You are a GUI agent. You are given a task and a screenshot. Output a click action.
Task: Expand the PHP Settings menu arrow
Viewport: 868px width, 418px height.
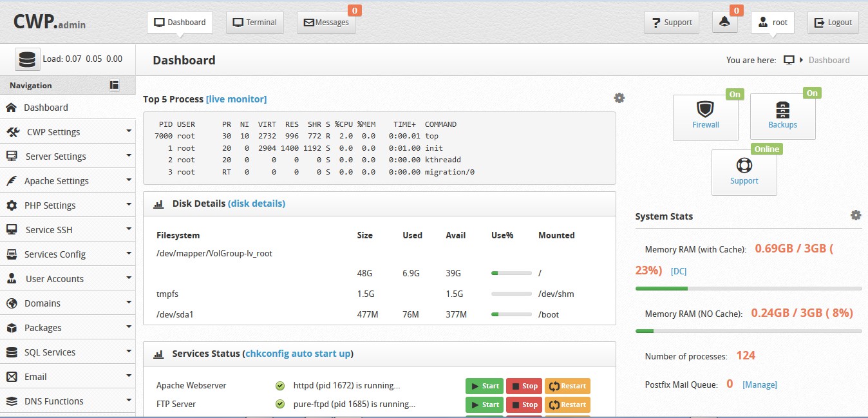coord(129,205)
